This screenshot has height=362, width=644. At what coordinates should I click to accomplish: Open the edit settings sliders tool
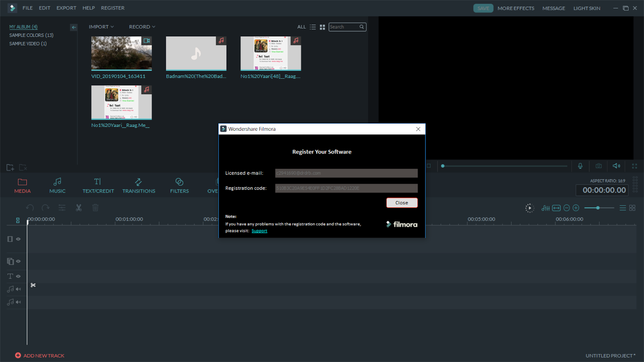[x=62, y=208]
